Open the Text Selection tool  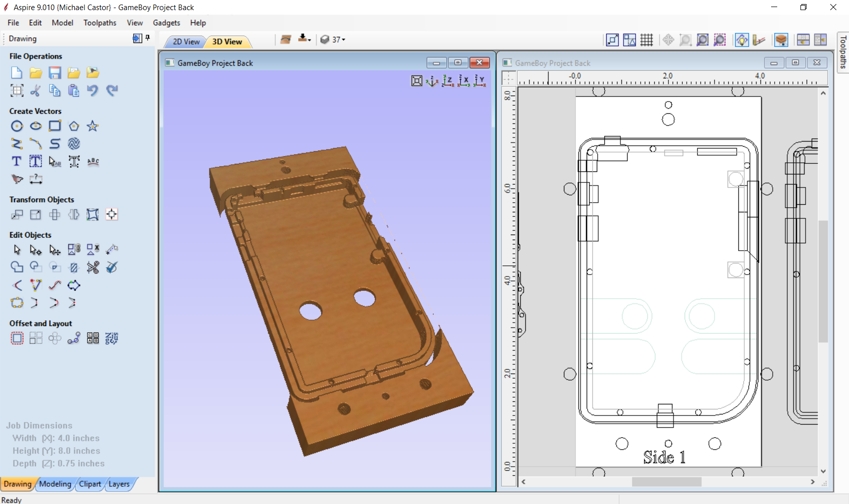pos(55,161)
